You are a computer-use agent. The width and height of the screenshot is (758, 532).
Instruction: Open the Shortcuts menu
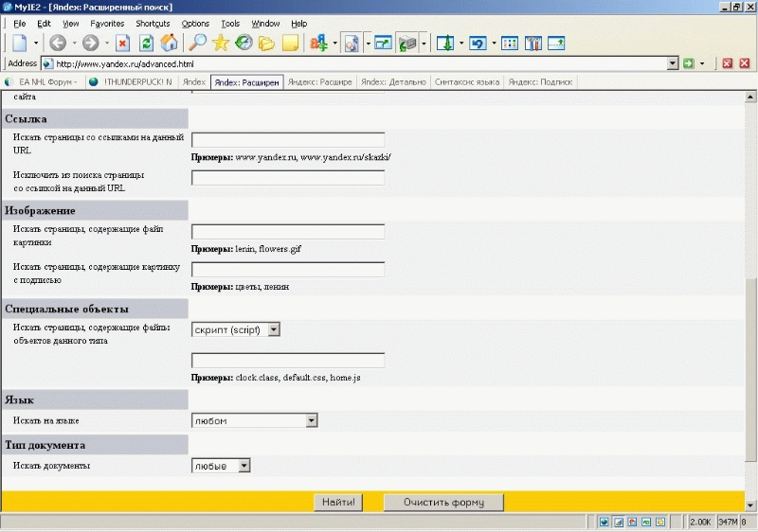[153, 23]
